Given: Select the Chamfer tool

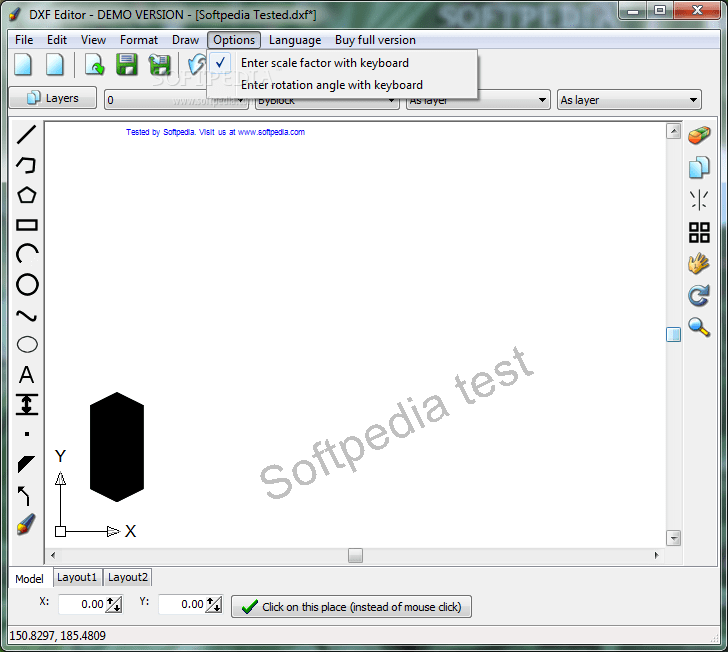Looking at the screenshot, I should pyautogui.click(x=26, y=464).
